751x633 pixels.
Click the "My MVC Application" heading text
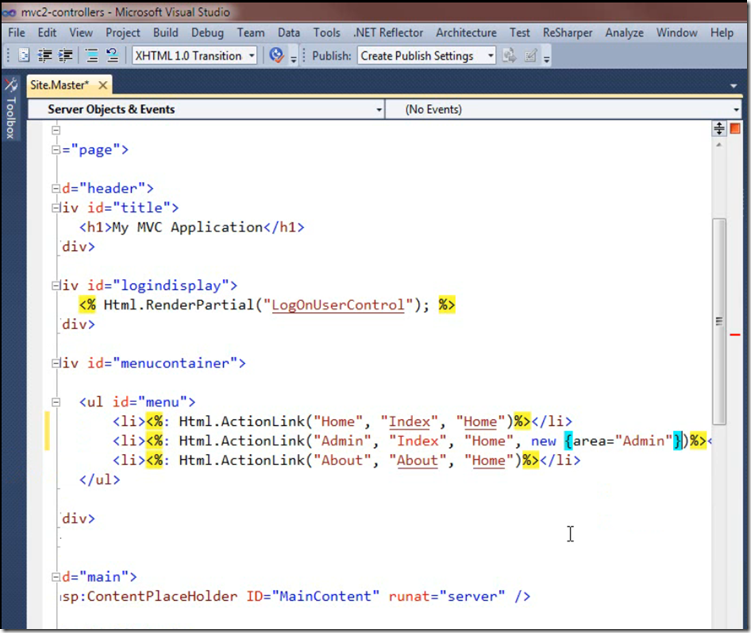tap(187, 227)
